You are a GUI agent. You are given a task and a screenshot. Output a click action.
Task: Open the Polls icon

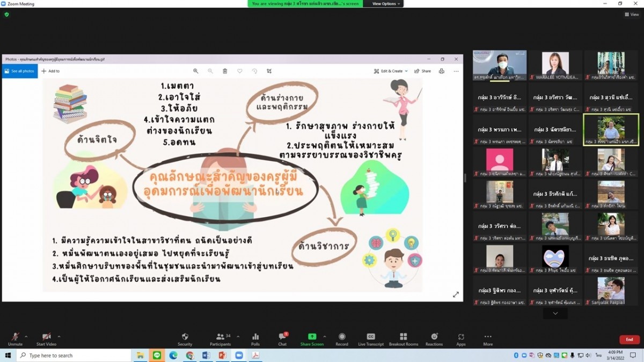pos(255,338)
